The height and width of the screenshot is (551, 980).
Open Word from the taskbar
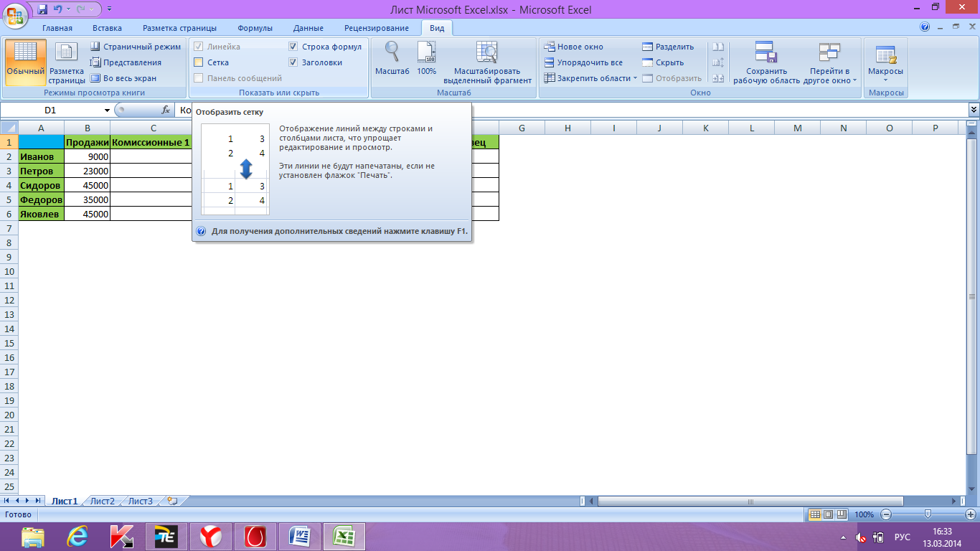tap(300, 536)
